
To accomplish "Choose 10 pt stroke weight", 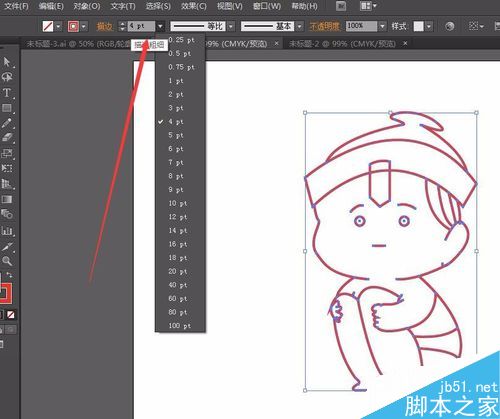I will pyautogui.click(x=180, y=203).
